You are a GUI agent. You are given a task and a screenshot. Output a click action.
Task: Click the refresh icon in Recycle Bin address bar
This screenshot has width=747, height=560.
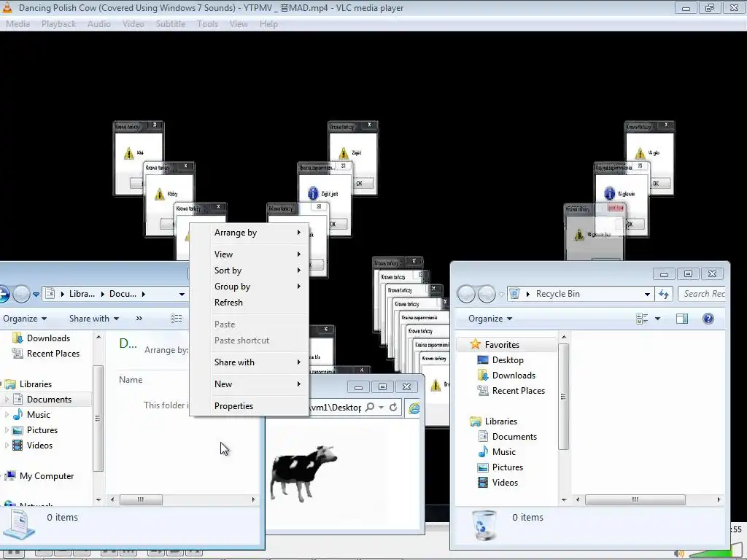pyautogui.click(x=664, y=295)
